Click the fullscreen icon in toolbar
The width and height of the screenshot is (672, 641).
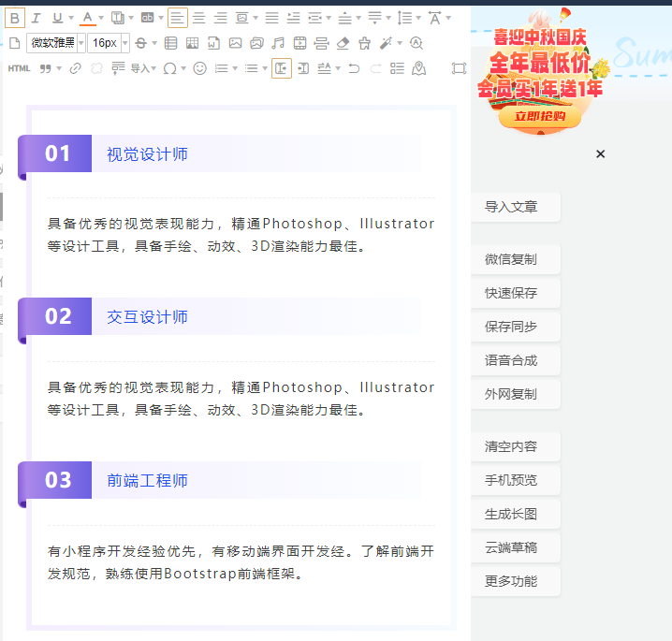pos(458,68)
